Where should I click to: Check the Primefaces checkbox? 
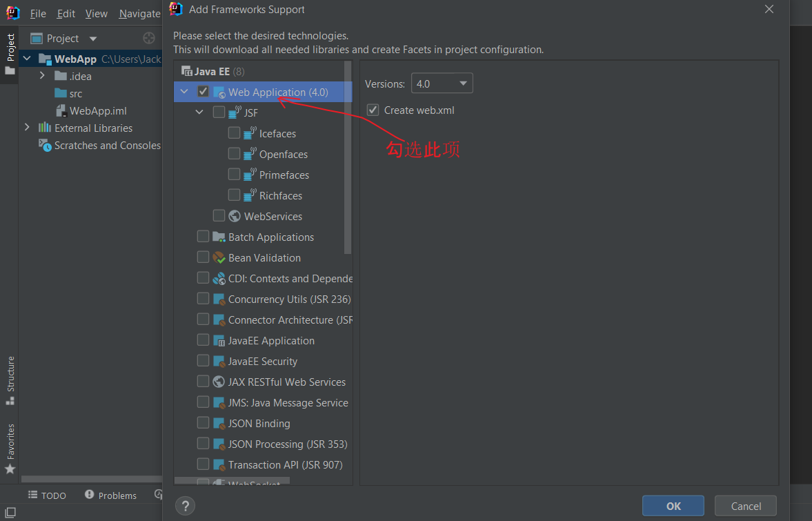coord(234,174)
